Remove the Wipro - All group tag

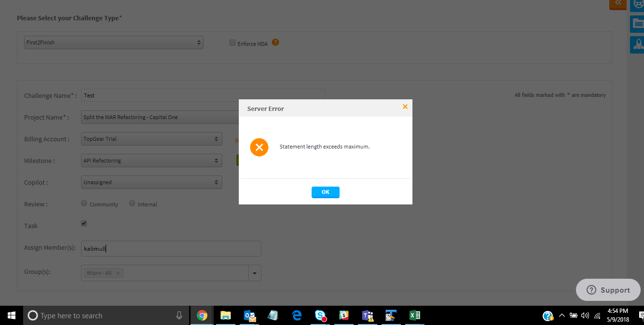click(x=118, y=273)
